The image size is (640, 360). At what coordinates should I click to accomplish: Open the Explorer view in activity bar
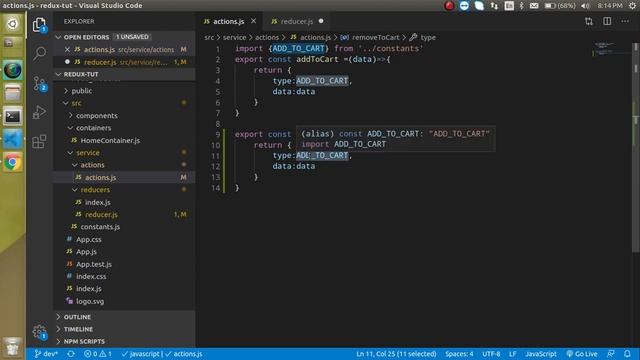[39, 25]
